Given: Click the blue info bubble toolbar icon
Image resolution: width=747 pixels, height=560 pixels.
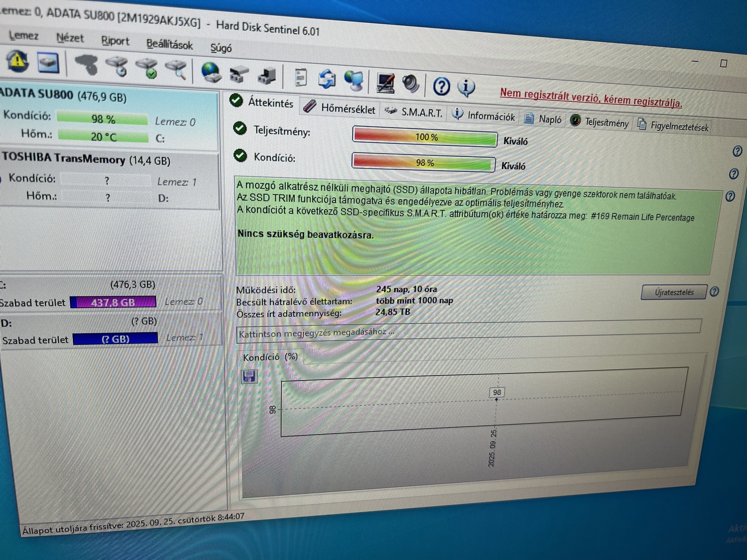Looking at the screenshot, I should (x=466, y=87).
